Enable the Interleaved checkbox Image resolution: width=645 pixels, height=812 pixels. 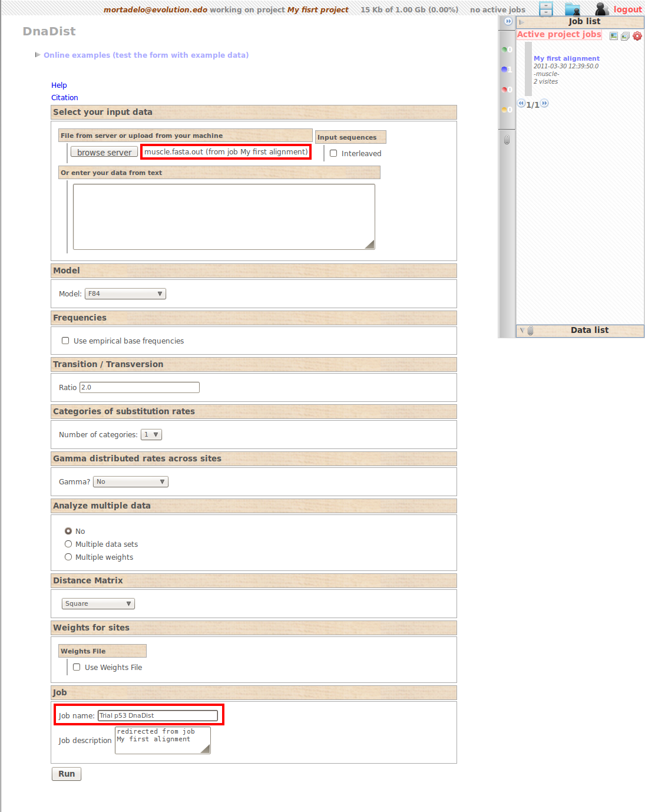(x=333, y=153)
